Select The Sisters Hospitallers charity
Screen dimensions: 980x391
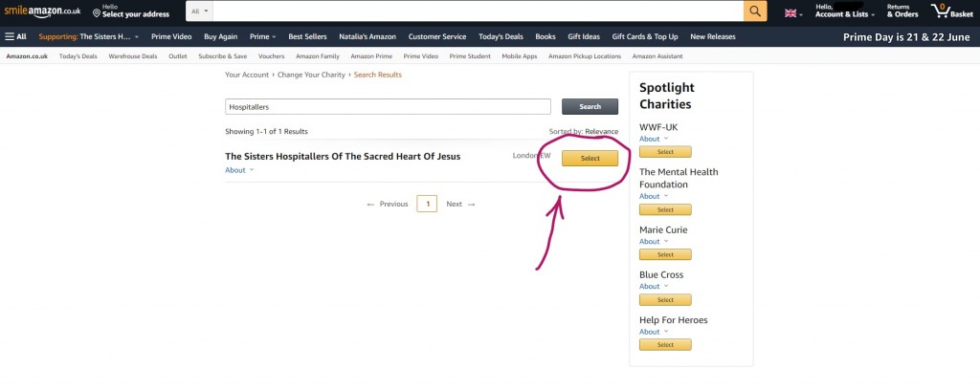pos(590,159)
